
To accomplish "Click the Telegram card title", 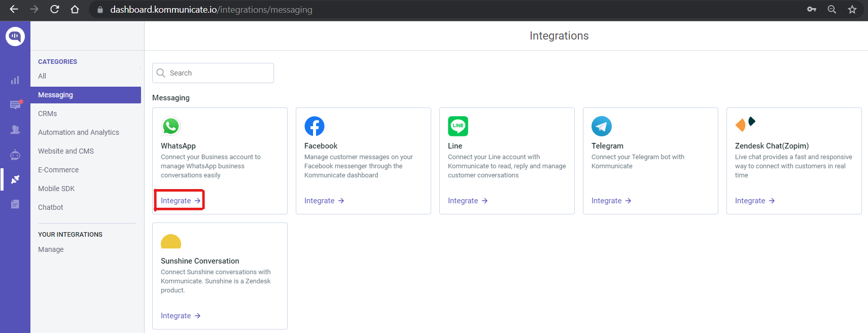I will point(607,146).
